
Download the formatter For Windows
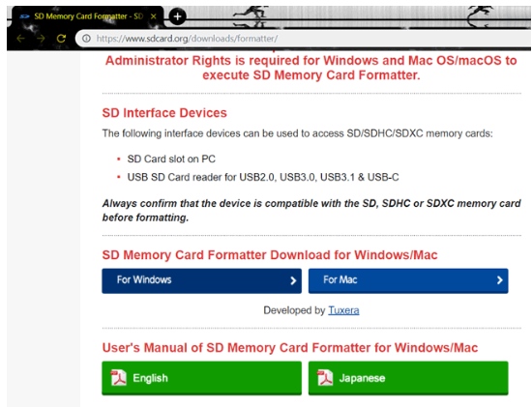[201, 280]
